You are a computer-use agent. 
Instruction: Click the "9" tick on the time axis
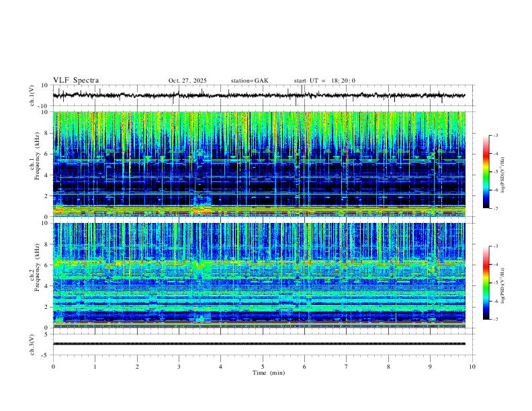tap(430, 367)
